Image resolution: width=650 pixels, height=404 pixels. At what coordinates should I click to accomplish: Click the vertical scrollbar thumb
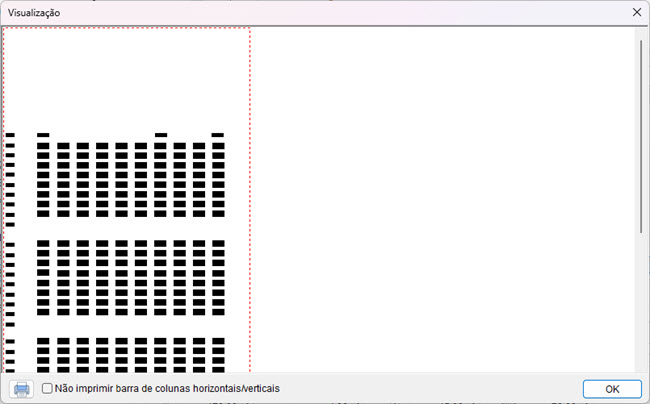point(641,136)
